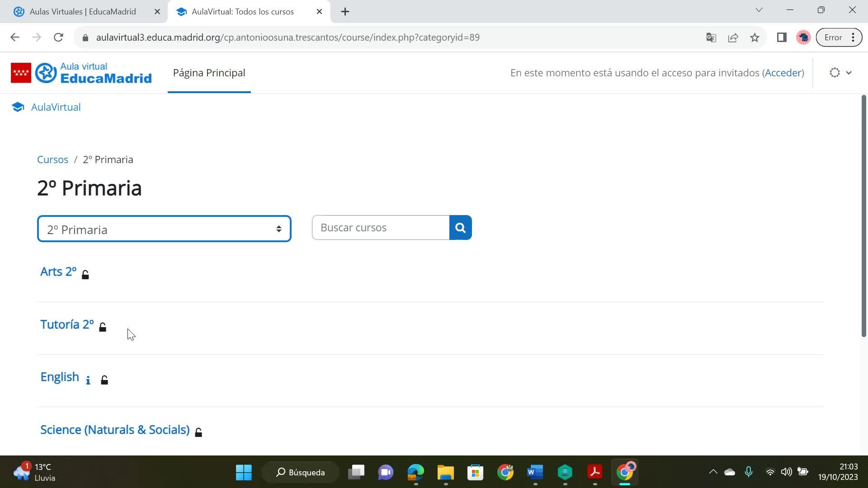868x488 pixels.
Task: Click the Acceder login link
Action: pyautogui.click(x=783, y=73)
